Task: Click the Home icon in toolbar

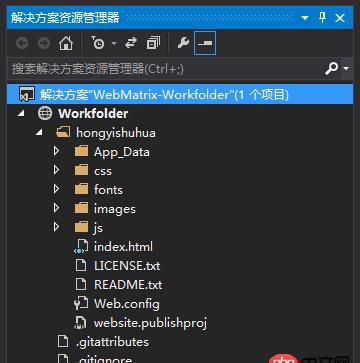Action: click(x=66, y=43)
